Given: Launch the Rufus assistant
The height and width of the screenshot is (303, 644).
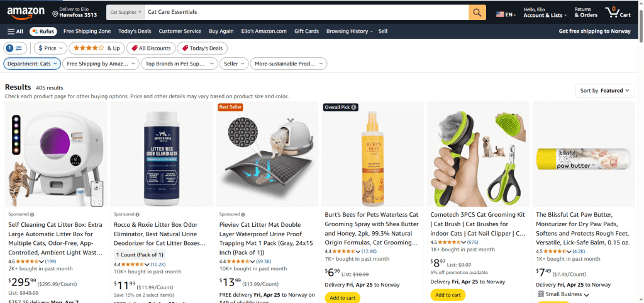Looking at the screenshot, I should coord(43,31).
